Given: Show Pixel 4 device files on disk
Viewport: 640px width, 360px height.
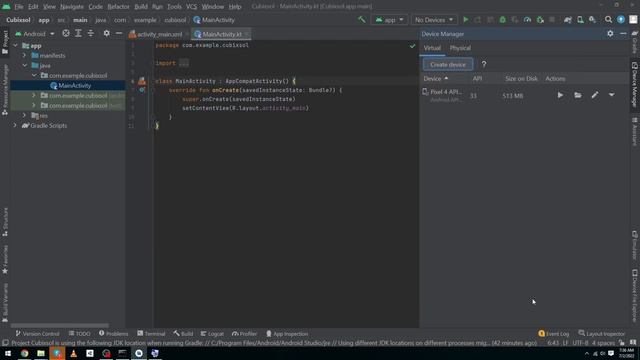Looking at the screenshot, I should pyautogui.click(x=578, y=95).
